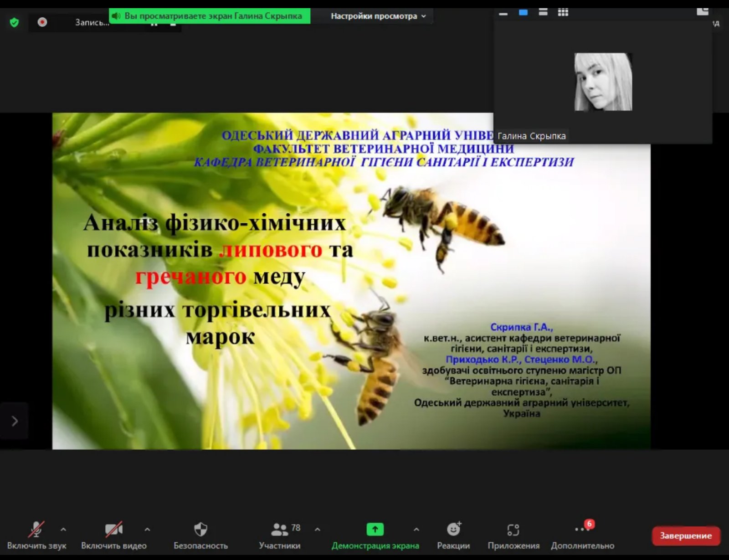
Task: Click the slide header ФАКУЛЬТЕТ ВЕТЕРИНАРНОЇ МЕДИЦИНИ
Action: pyautogui.click(x=384, y=149)
